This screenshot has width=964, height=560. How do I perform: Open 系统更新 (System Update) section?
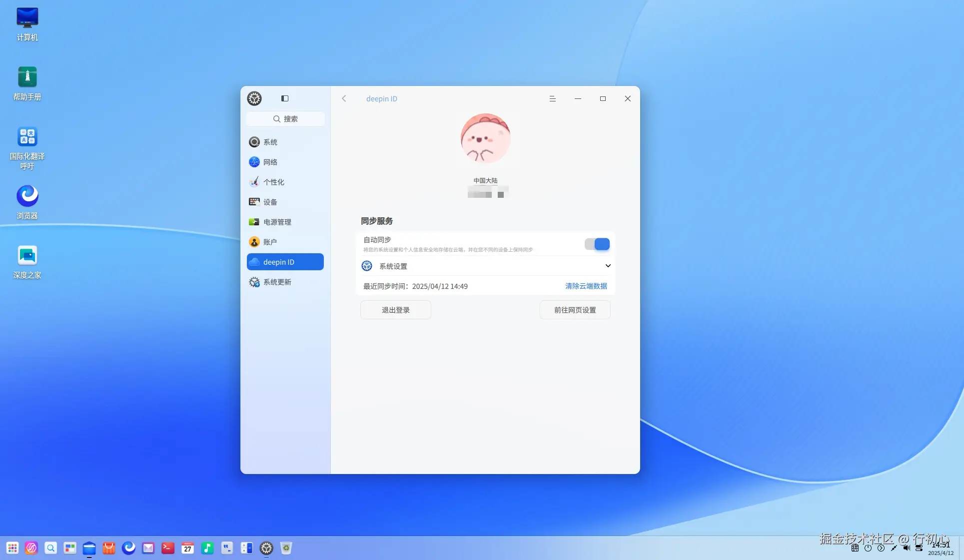coord(277,282)
